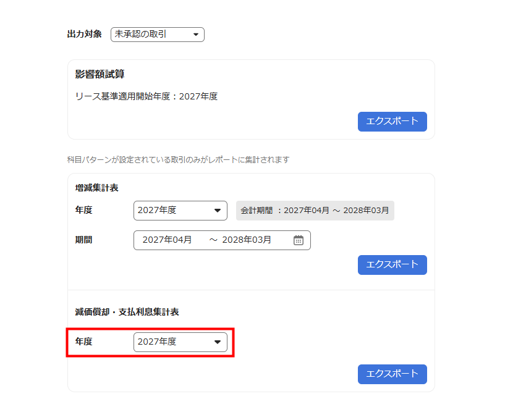The width and height of the screenshot is (526, 420).
Task: Click the caret arrow of 出力対象 selector
Action: [x=195, y=35]
